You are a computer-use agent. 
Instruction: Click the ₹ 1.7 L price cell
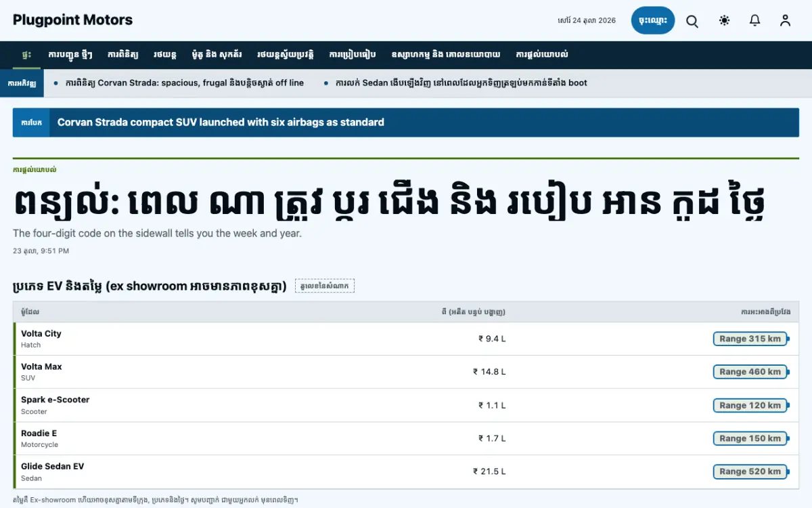pos(492,438)
